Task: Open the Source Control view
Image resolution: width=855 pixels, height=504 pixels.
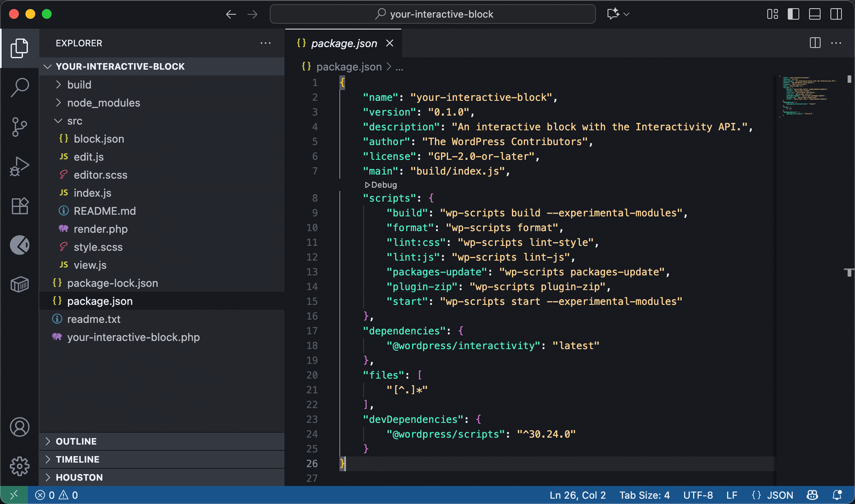Action: [19, 127]
